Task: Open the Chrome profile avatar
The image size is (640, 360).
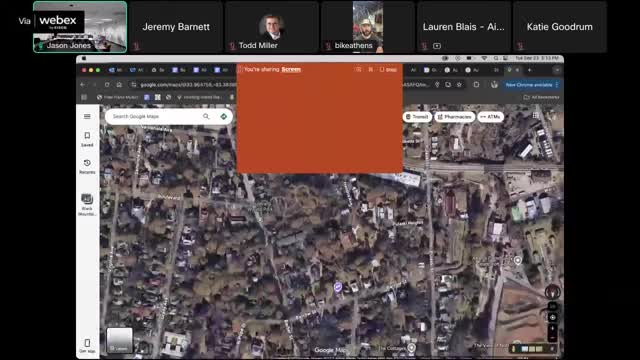Action: coord(494,84)
